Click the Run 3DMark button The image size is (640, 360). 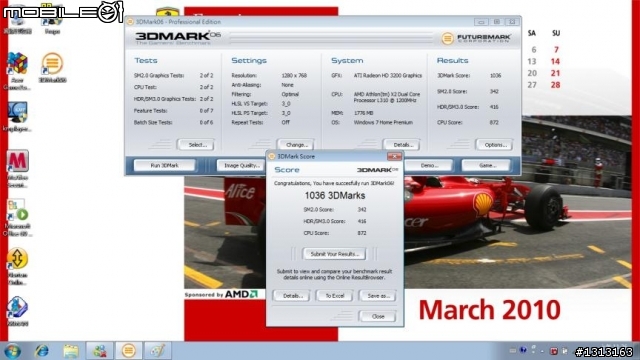click(164, 165)
